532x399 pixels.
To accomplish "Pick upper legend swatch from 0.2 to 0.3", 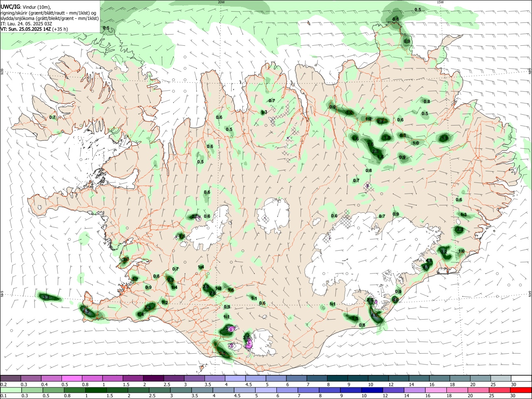I will [10, 379].
